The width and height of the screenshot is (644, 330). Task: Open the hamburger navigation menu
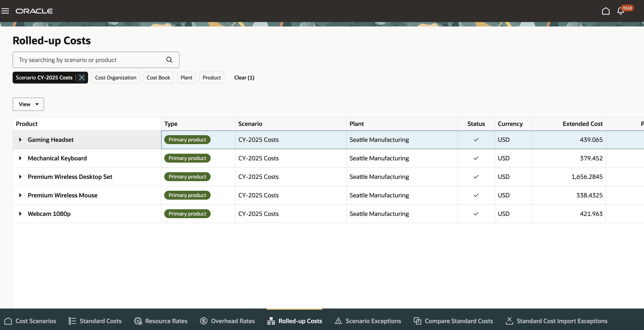click(5, 11)
